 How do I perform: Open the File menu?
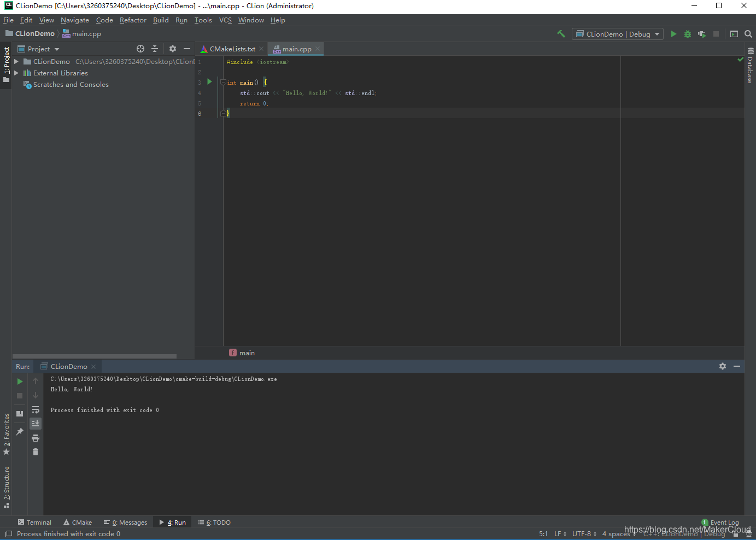[x=8, y=20]
